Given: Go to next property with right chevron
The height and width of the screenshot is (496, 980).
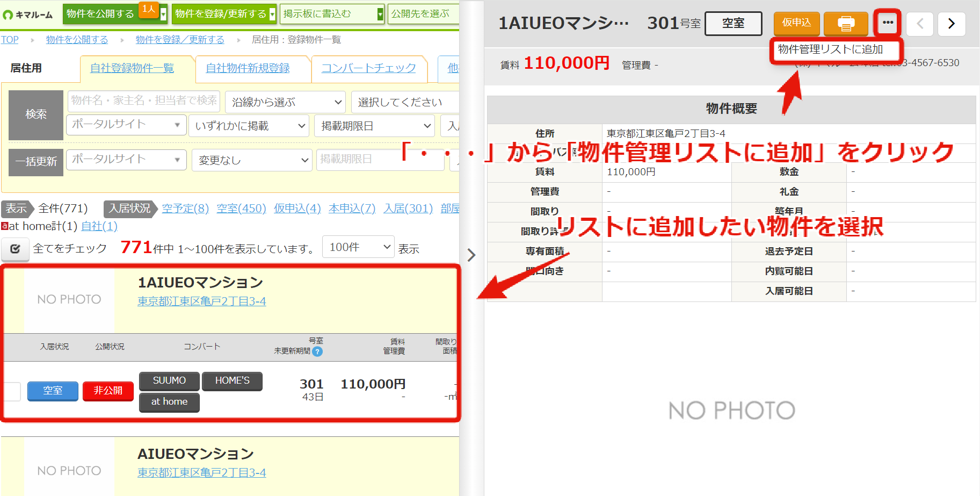Looking at the screenshot, I should coord(952,24).
